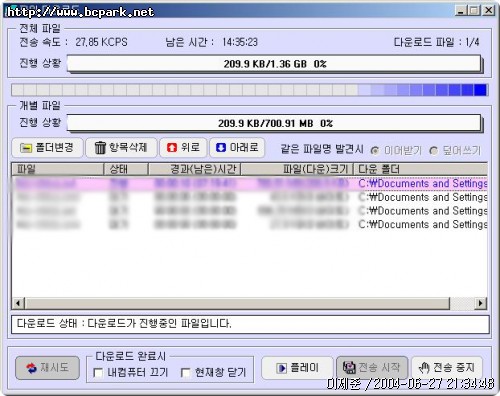Minimize the download window

(461, 11)
